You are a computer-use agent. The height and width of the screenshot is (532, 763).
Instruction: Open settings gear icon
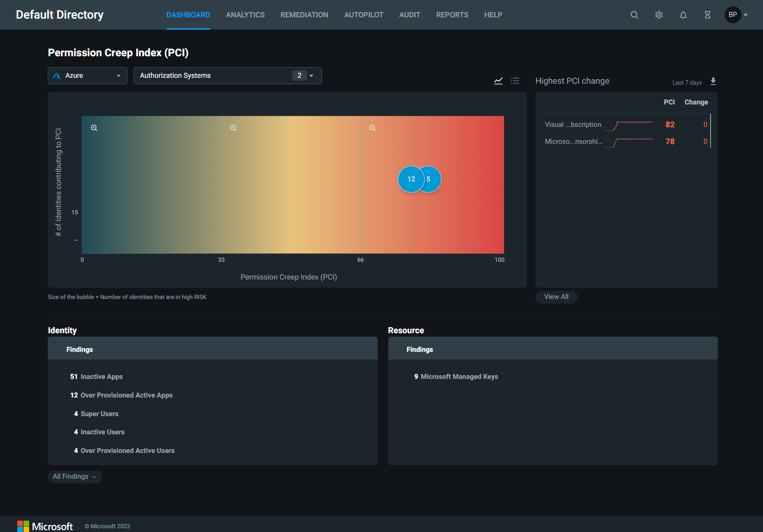659,15
